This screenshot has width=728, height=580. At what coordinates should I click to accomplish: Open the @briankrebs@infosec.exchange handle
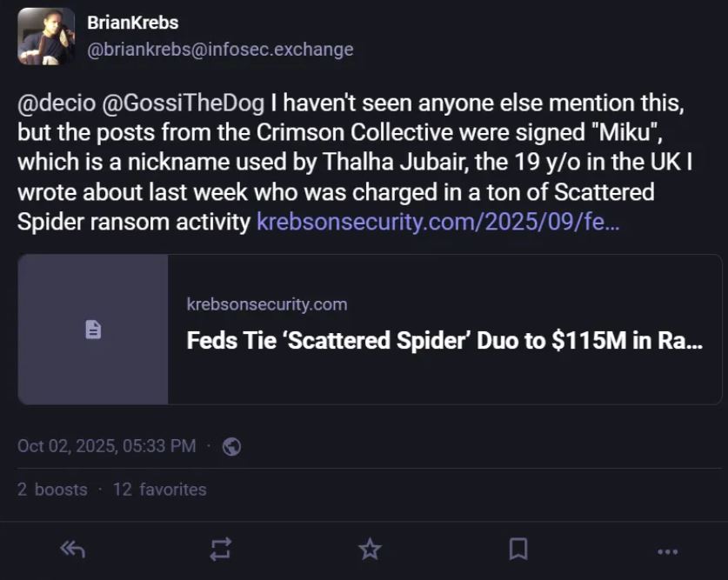(220, 50)
